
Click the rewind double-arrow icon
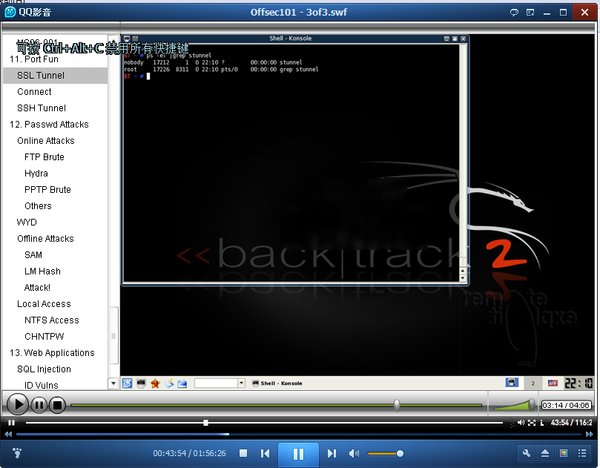click(x=8, y=434)
